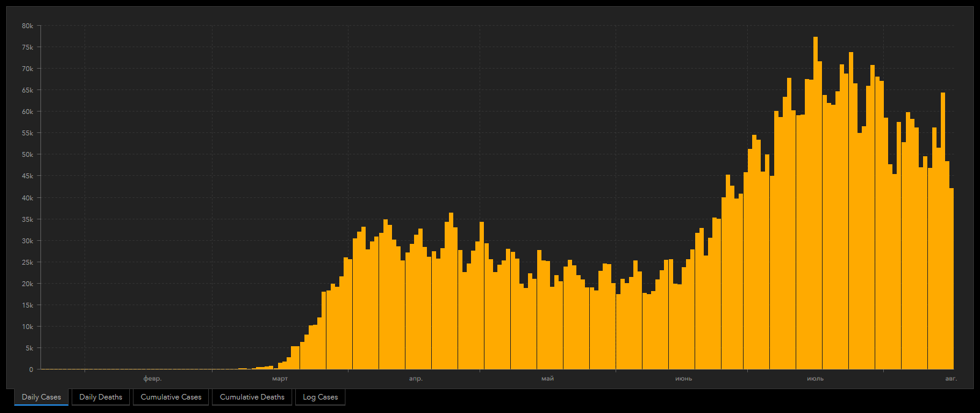
Task: Switch to the Daily Deaths tab
Action: coord(100,397)
